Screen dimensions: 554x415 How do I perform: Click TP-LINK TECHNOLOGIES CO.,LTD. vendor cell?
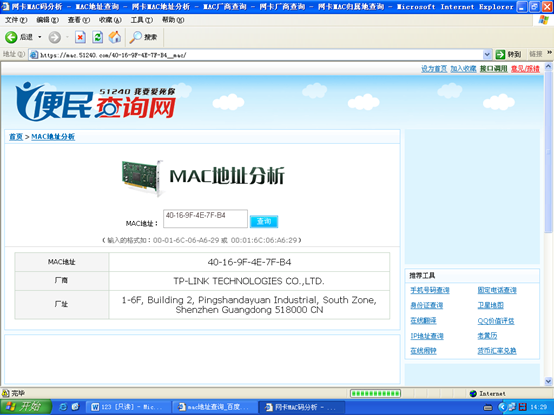pyautogui.click(x=249, y=281)
